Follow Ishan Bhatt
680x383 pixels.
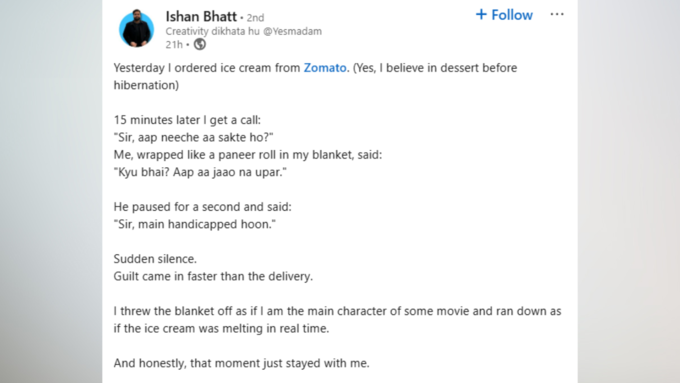tap(504, 15)
